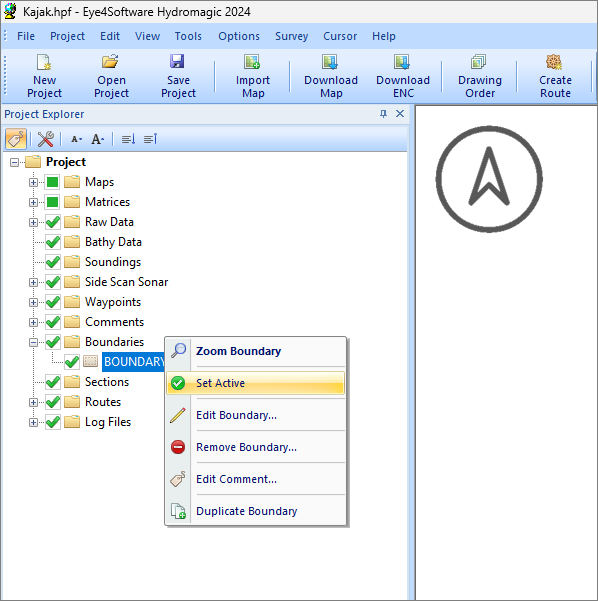Open the Download ENC tool
This screenshot has width=598, height=601.
click(x=403, y=77)
